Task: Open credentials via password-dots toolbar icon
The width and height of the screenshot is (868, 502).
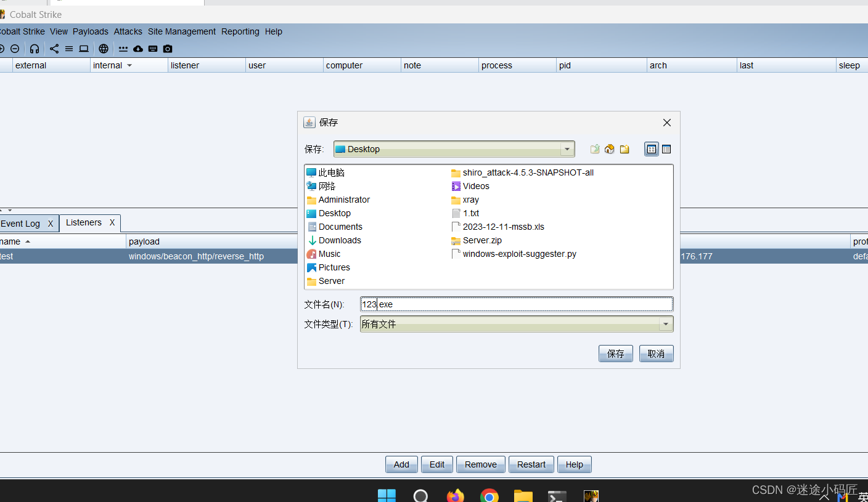Action: (x=123, y=49)
